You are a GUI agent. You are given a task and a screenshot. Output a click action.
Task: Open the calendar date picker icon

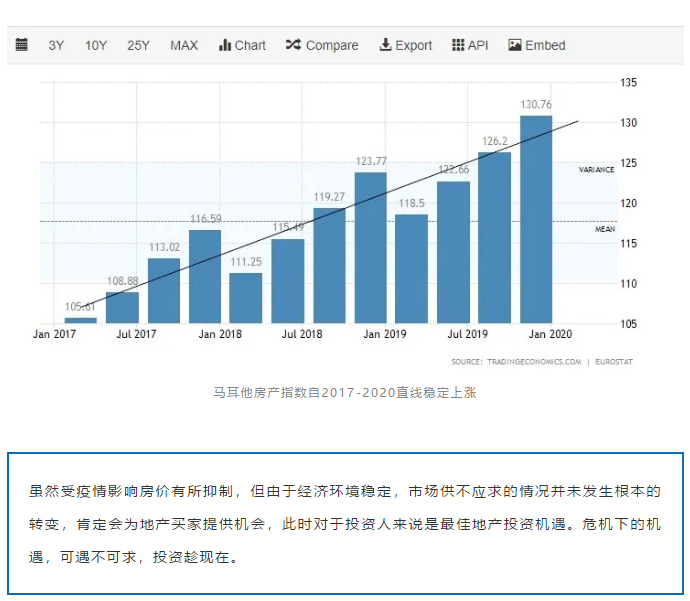22,45
